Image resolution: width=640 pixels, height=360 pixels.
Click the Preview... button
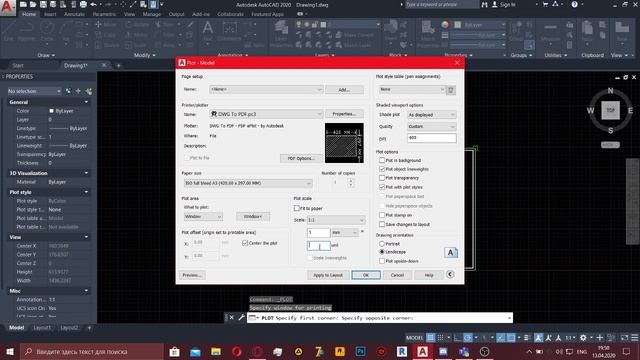click(x=192, y=275)
